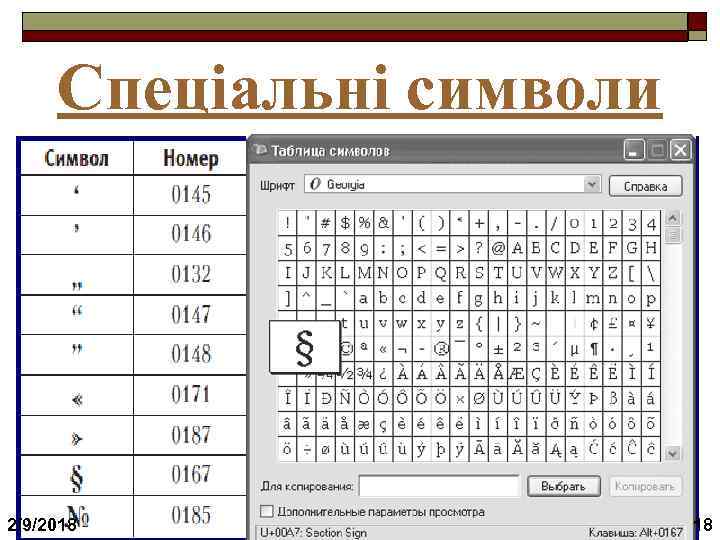Click the U+00A7: Section Sign status text
The width and height of the screenshot is (720, 540).
(314, 533)
